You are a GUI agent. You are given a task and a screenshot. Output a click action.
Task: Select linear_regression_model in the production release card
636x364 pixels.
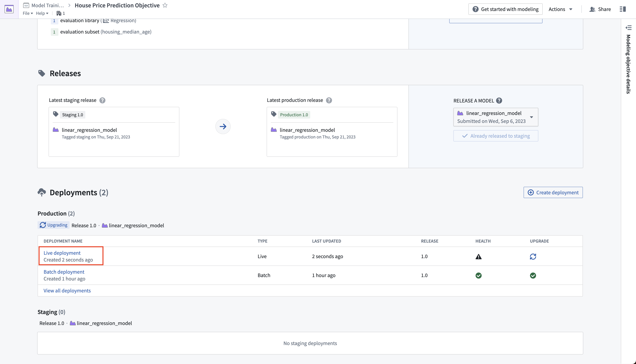pyautogui.click(x=307, y=130)
